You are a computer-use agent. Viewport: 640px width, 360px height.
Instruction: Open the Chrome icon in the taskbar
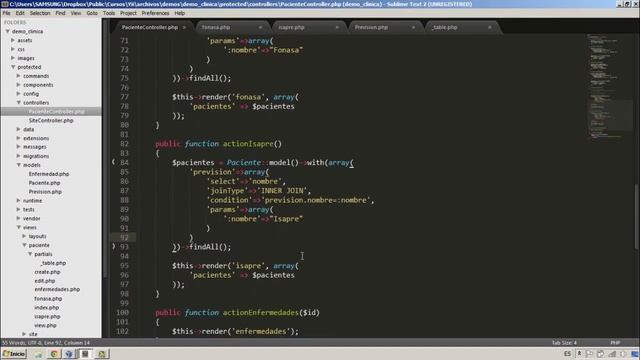pyautogui.click(x=53, y=354)
